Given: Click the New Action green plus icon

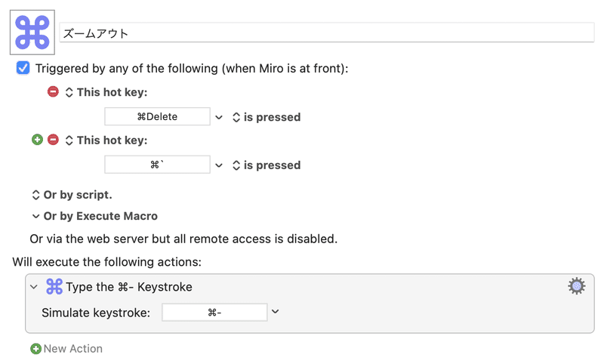Looking at the screenshot, I should (x=35, y=349).
